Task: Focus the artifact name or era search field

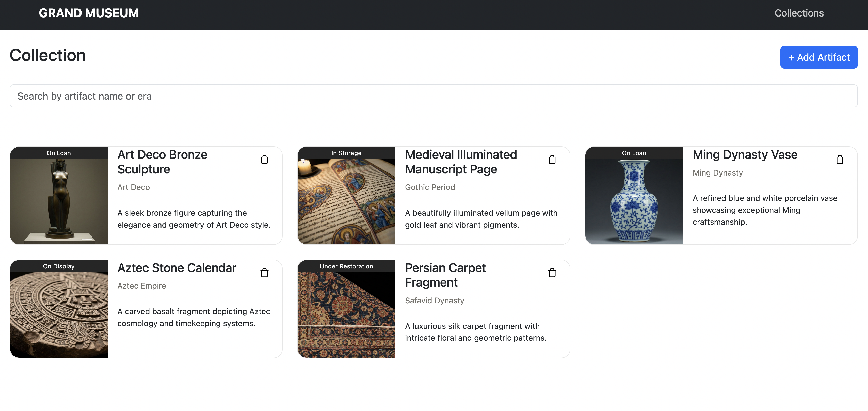Action: [x=433, y=96]
